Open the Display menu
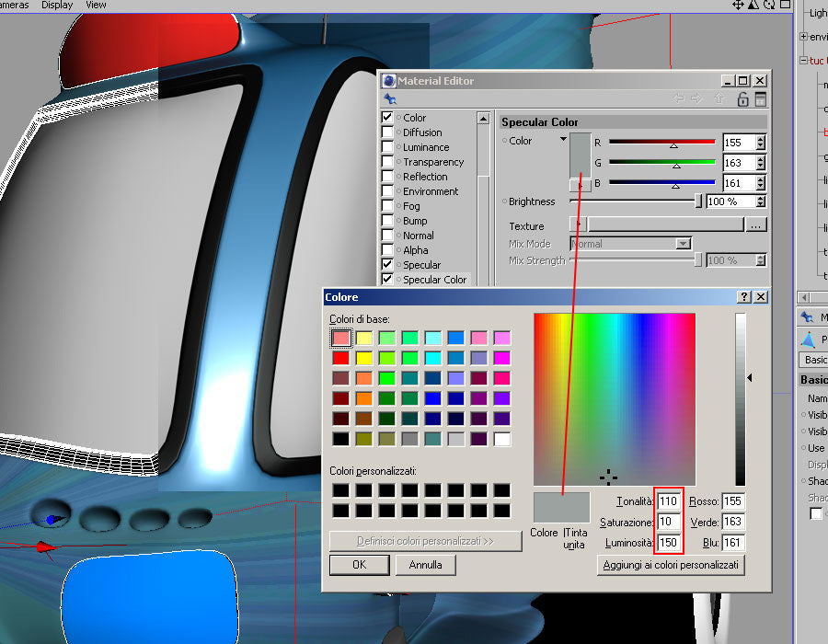828x644 pixels. 57,5
